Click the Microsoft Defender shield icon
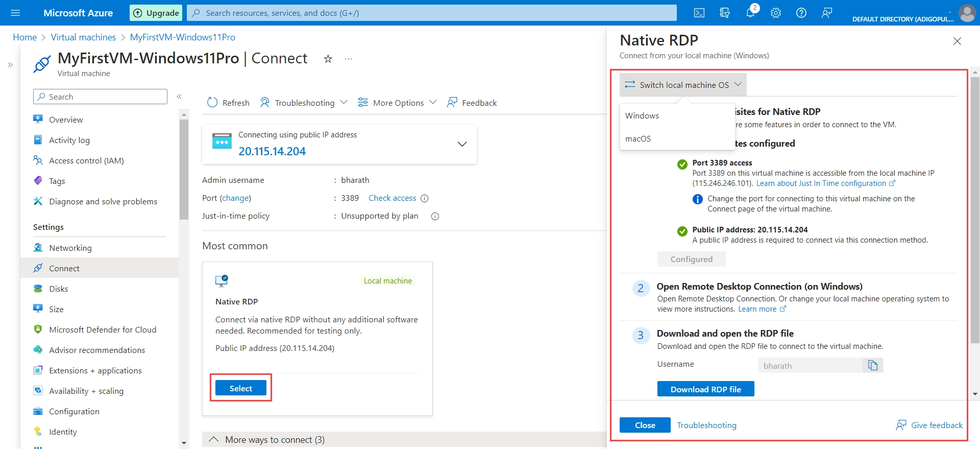 pos(38,329)
